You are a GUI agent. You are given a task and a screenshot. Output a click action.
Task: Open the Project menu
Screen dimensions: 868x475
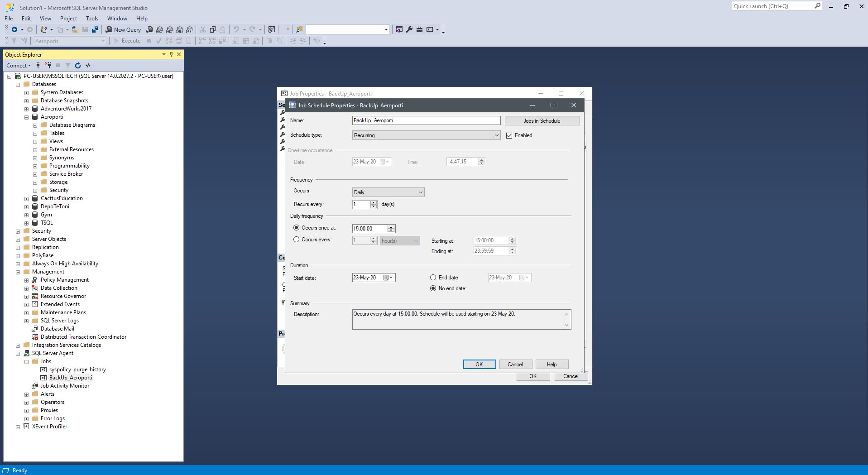pyautogui.click(x=68, y=19)
